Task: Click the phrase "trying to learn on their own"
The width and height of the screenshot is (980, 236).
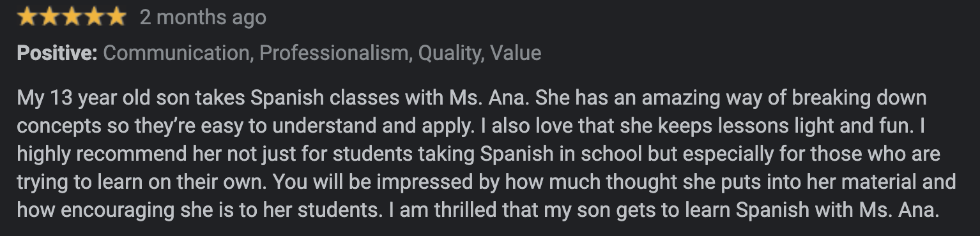Action: [142, 183]
